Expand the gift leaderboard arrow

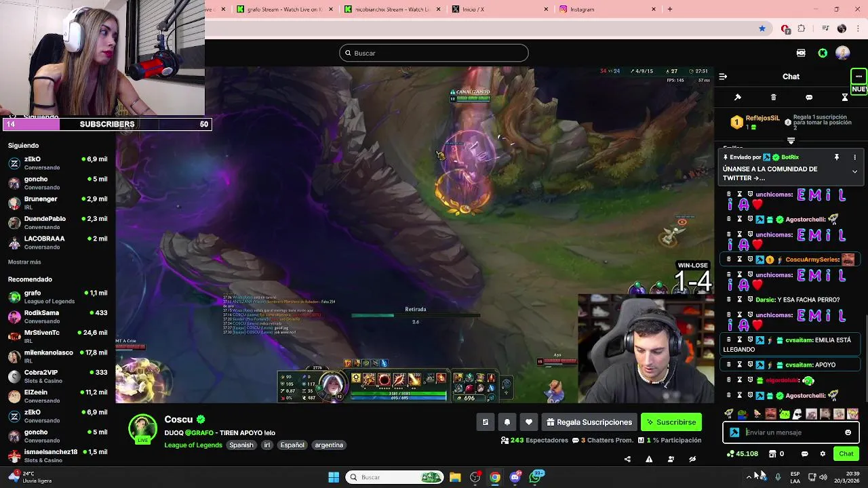(x=791, y=140)
